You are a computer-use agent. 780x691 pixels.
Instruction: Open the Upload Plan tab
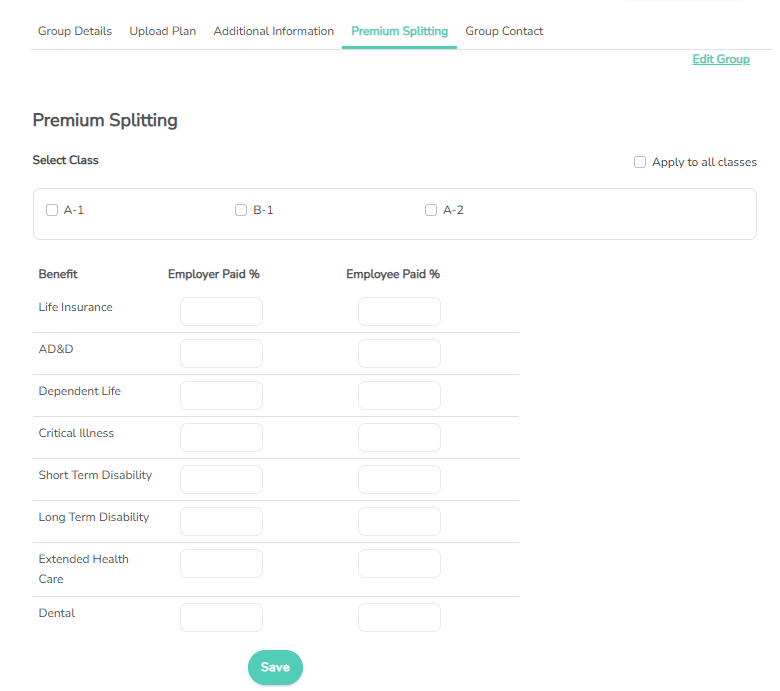click(163, 31)
